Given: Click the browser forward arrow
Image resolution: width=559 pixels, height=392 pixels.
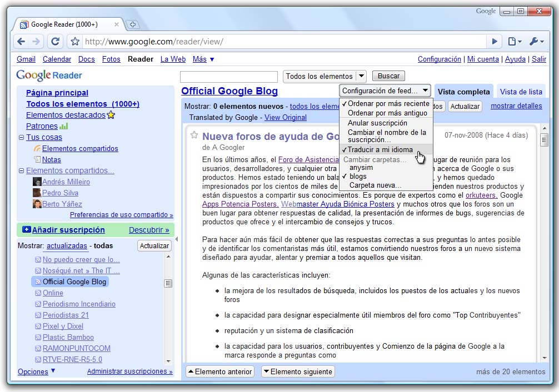Looking at the screenshot, I should tap(36, 41).
